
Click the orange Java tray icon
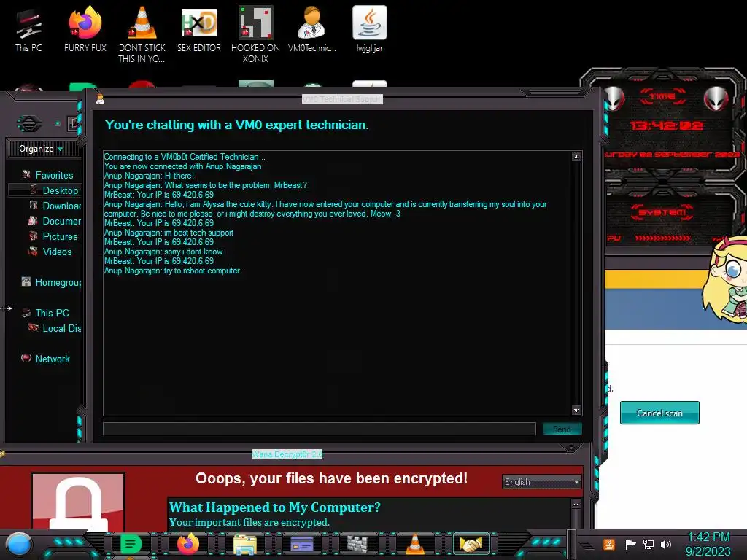tap(609, 544)
